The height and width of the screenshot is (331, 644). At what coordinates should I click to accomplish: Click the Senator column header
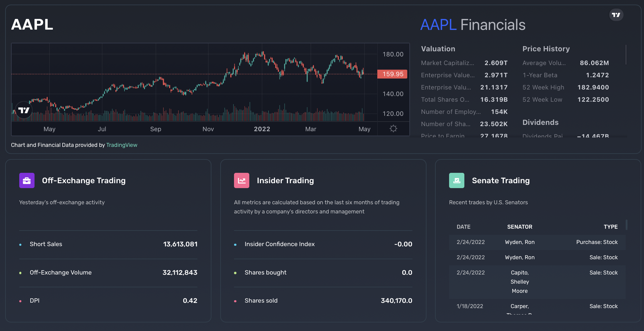coord(519,227)
